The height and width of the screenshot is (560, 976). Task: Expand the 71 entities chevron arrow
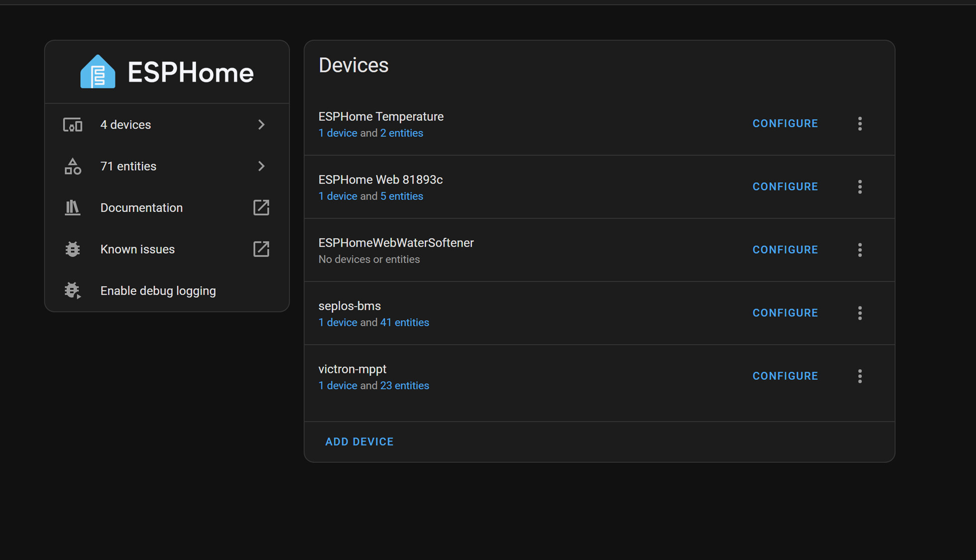tap(261, 166)
